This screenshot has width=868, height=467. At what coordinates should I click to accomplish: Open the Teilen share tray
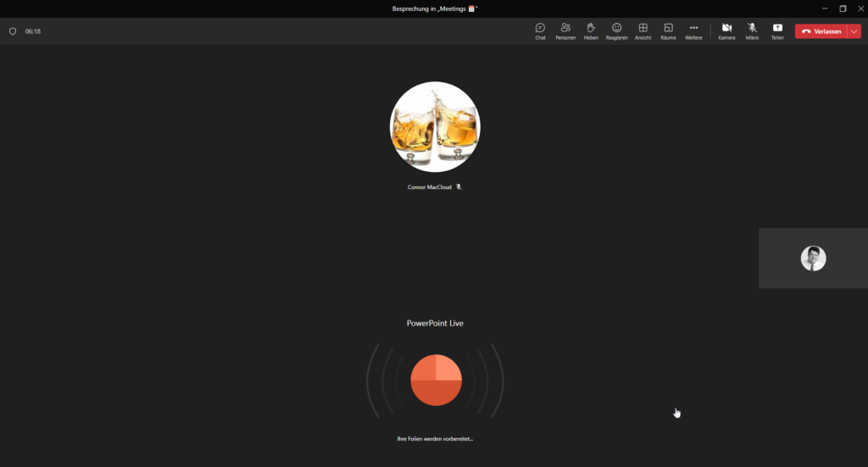click(777, 31)
